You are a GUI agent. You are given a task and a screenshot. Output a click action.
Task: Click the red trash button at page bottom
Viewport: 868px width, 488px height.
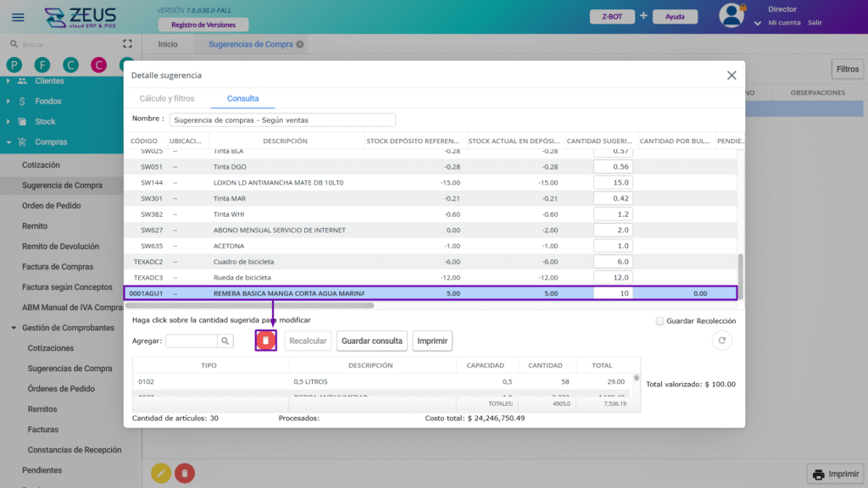pos(185,473)
